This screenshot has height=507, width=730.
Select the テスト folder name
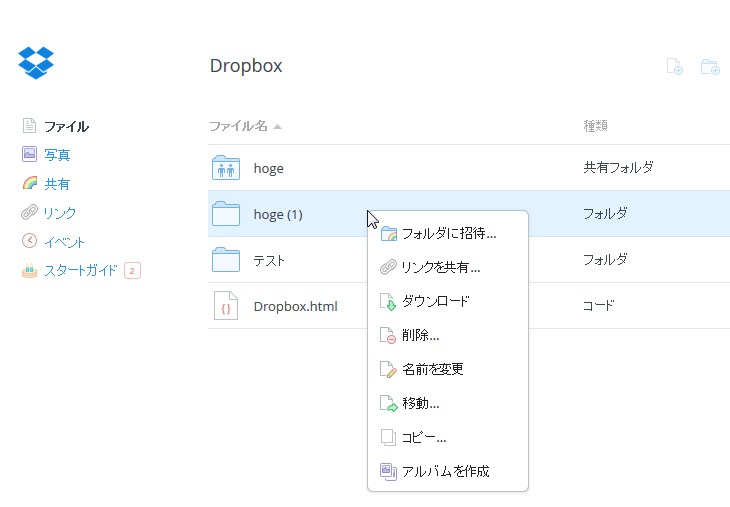click(x=269, y=260)
